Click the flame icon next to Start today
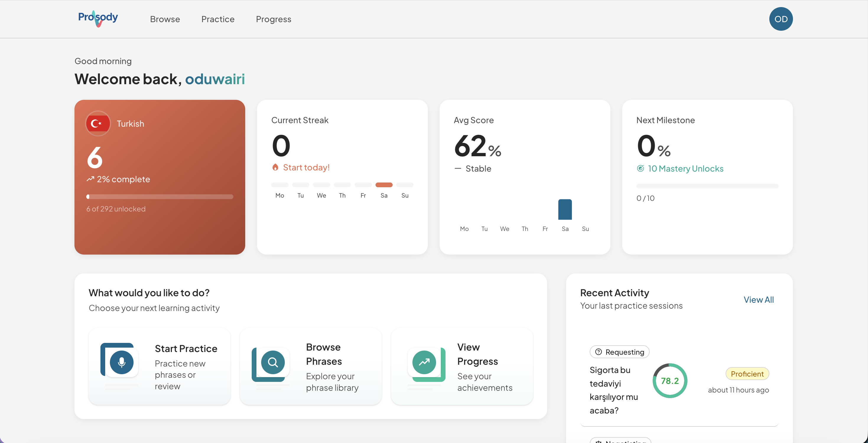This screenshot has height=443, width=868. click(x=276, y=167)
